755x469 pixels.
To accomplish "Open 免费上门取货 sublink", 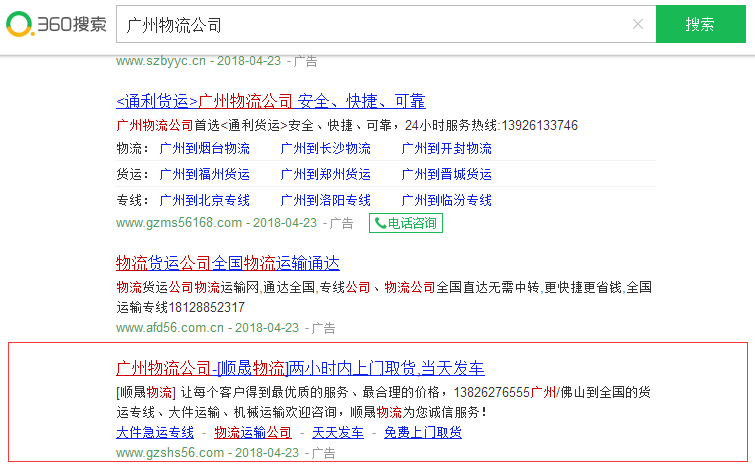I will coord(422,432).
